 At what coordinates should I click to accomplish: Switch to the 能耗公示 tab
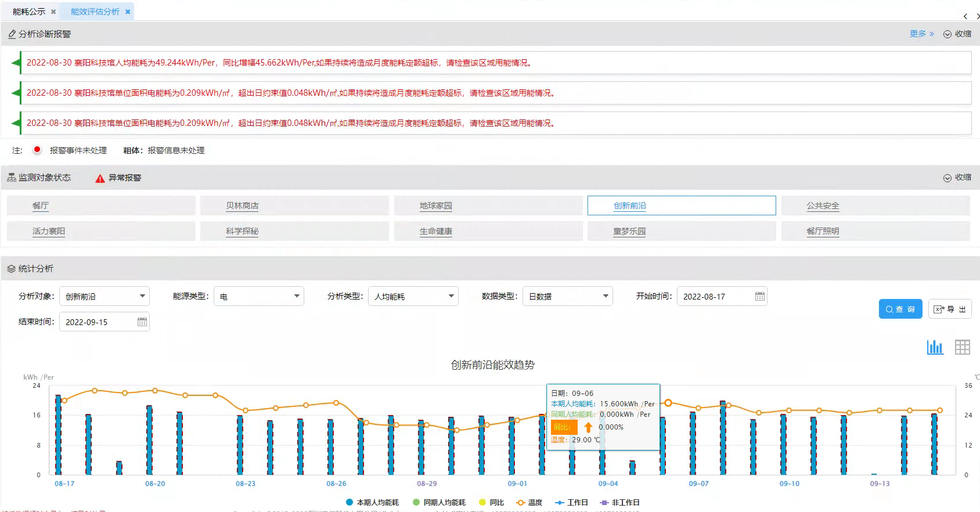click(x=29, y=12)
